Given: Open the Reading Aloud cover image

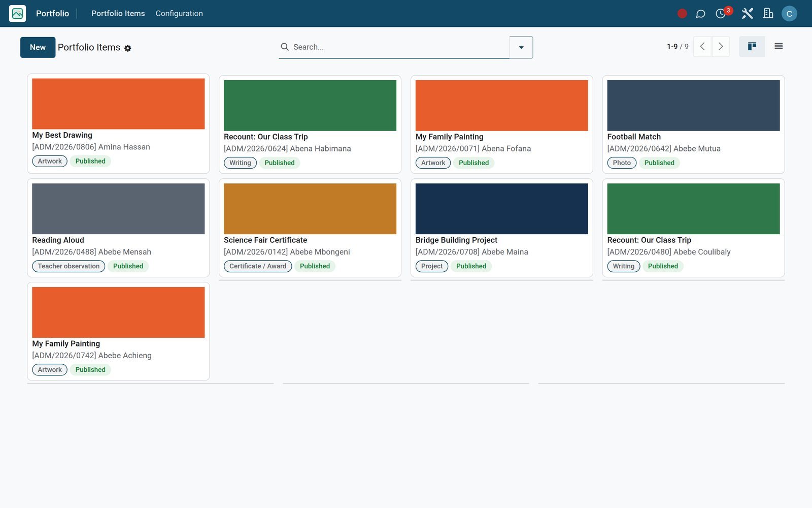Looking at the screenshot, I should pos(118,209).
